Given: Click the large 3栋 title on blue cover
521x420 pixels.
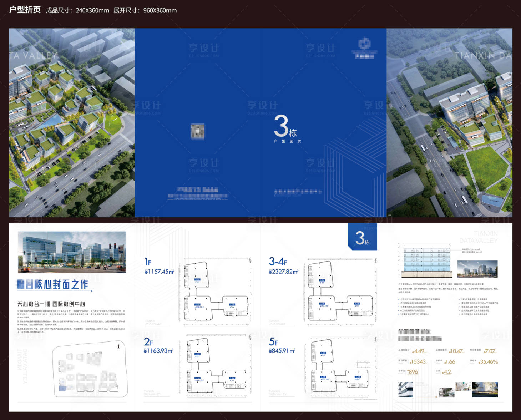Looking at the screenshot, I should pos(285,126).
